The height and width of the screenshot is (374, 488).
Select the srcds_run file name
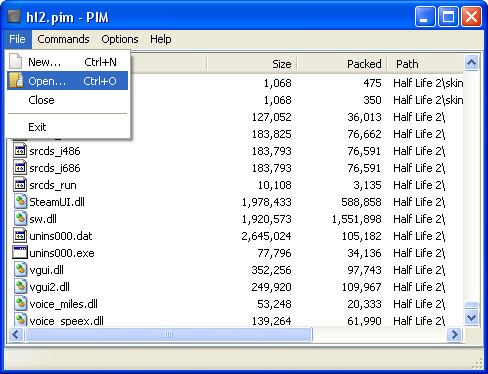[53, 185]
